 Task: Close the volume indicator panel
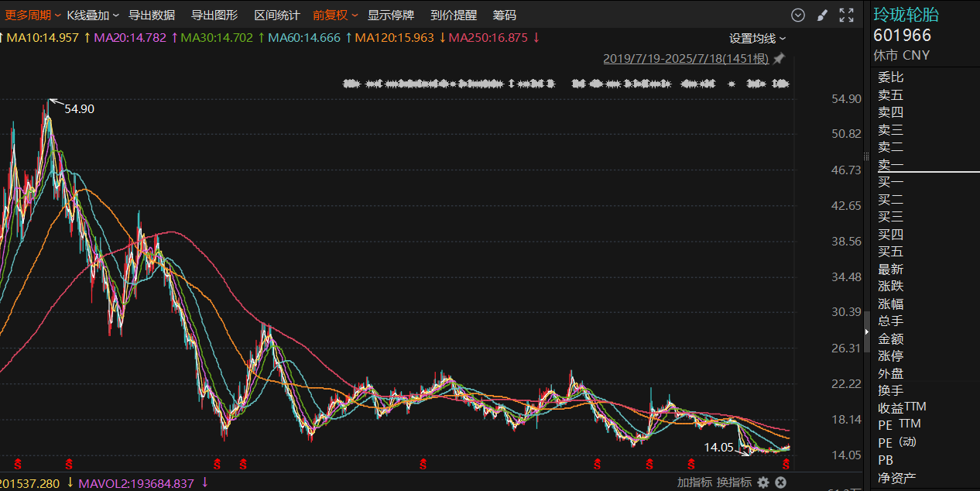(x=781, y=482)
